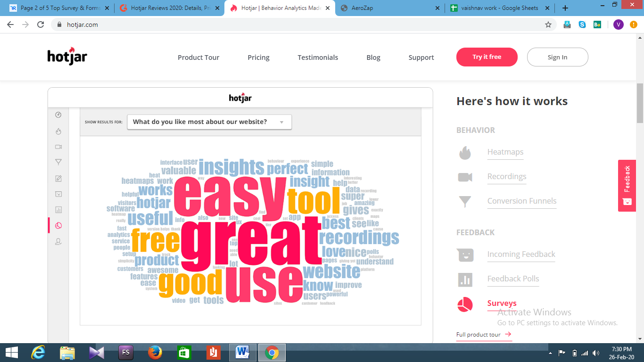Open Pricing in navigation
The height and width of the screenshot is (362, 644).
tap(258, 58)
